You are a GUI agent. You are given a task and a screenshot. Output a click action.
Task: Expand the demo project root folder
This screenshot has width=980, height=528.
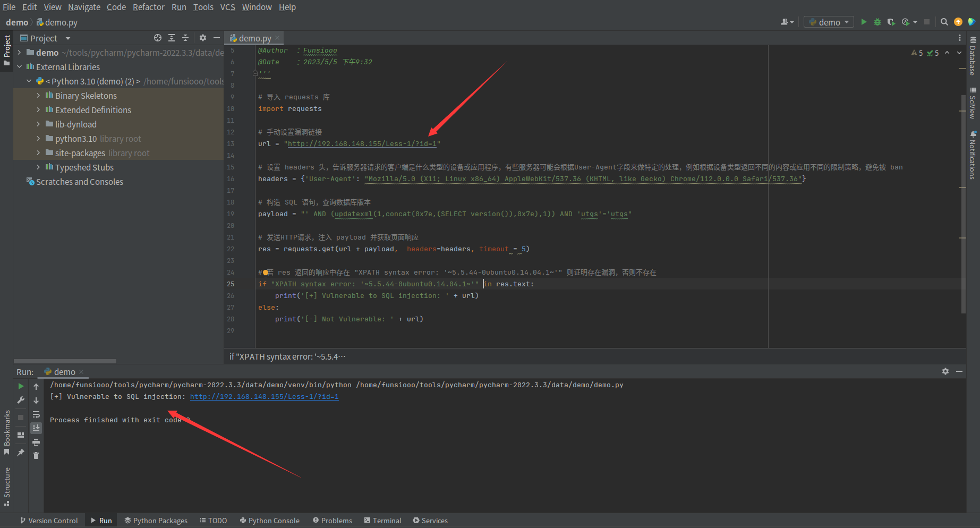[x=19, y=53]
